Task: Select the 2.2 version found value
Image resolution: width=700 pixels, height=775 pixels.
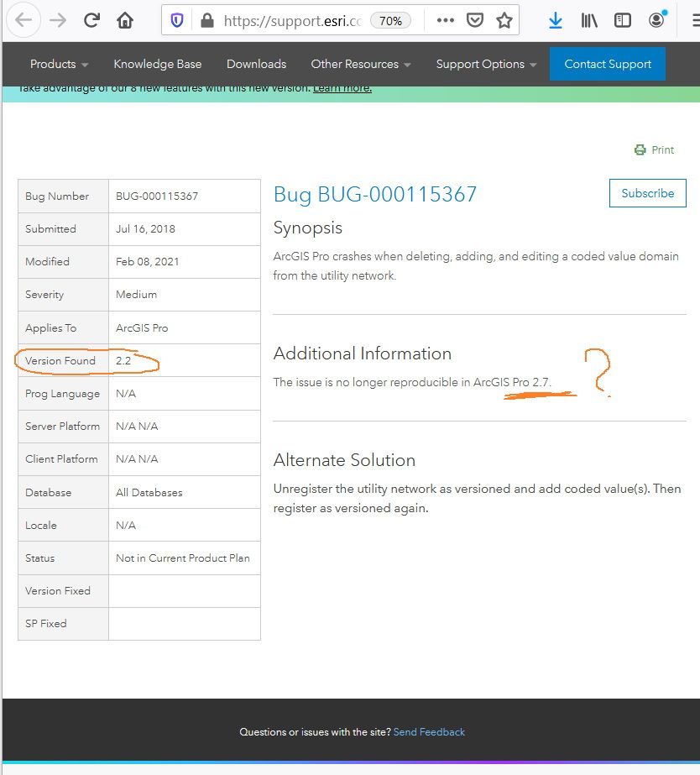Action: (123, 361)
